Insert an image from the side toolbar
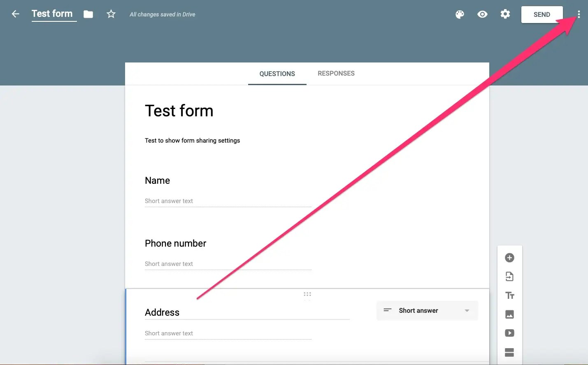The image size is (588, 365). pyautogui.click(x=509, y=314)
